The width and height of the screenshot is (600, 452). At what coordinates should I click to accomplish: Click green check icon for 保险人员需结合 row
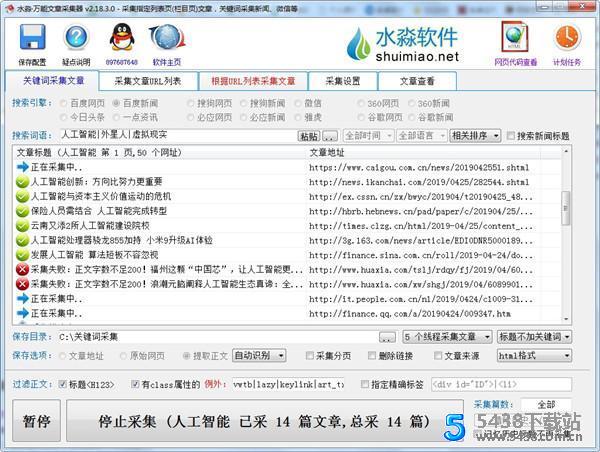point(22,211)
